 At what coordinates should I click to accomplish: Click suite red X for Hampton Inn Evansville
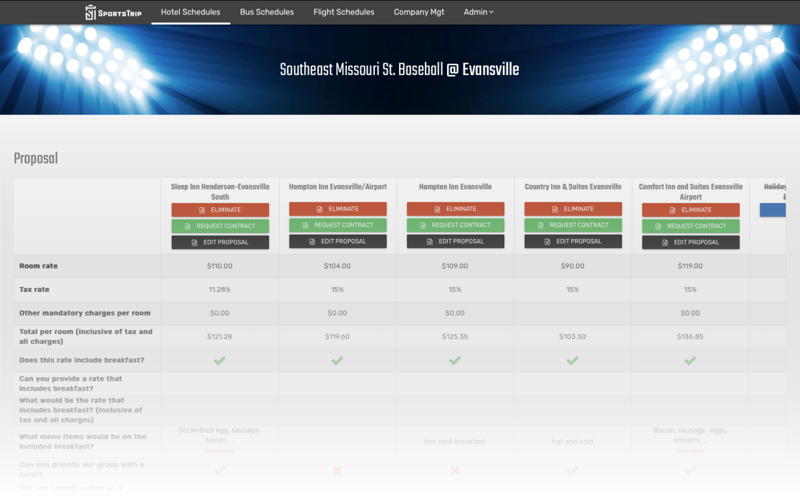coord(455,470)
